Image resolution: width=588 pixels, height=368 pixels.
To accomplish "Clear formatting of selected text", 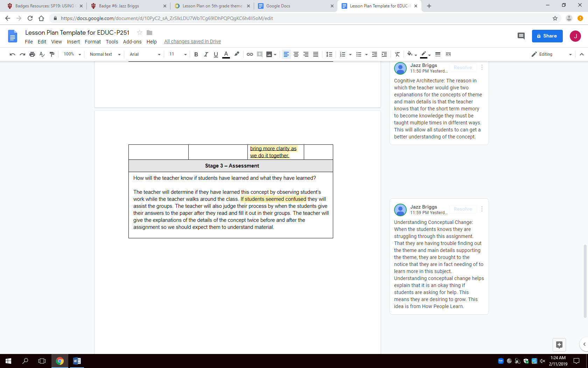I will point(397,54).
